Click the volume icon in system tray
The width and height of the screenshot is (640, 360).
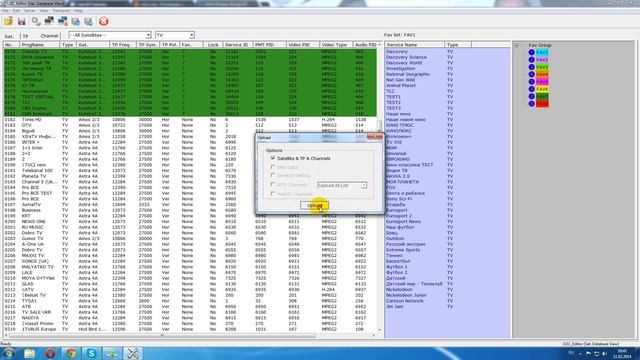point(604,353)
